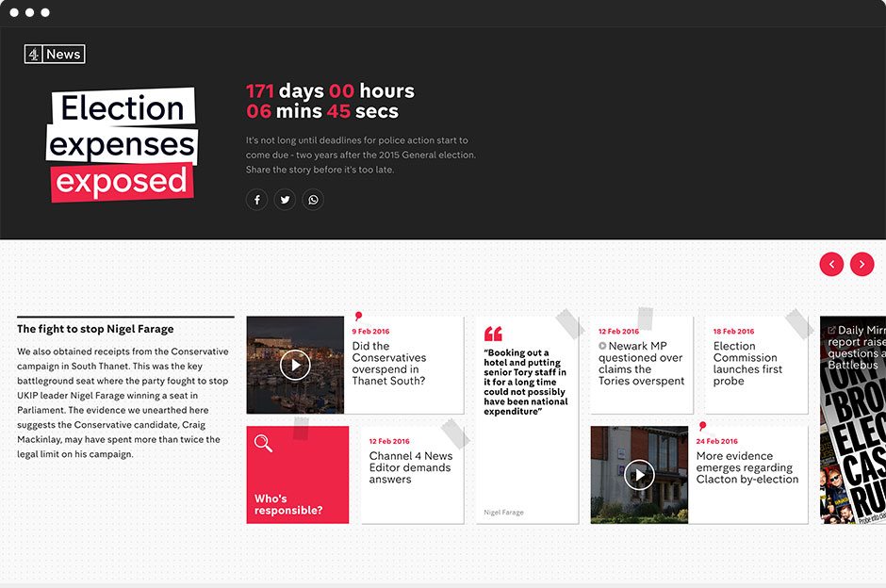The image size is (886, 588).
Task: Click the "Nigel Farage" quote attribution
Action: (x=503, y=513)
